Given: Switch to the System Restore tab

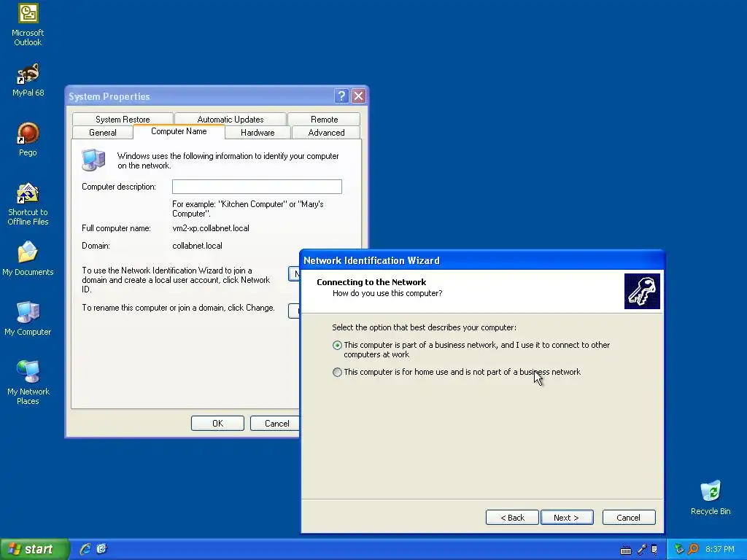Looking at the screenshot, I should click(x=123, y=119).
